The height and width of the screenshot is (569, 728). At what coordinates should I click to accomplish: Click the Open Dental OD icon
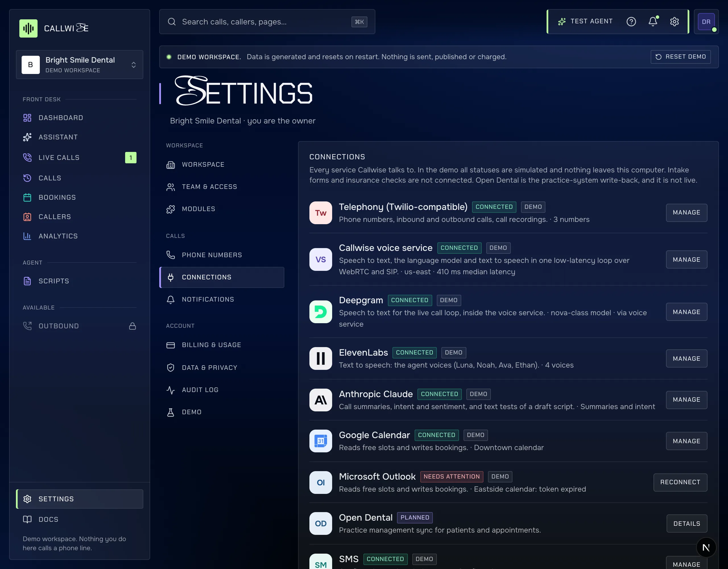[x=320, y=523]
